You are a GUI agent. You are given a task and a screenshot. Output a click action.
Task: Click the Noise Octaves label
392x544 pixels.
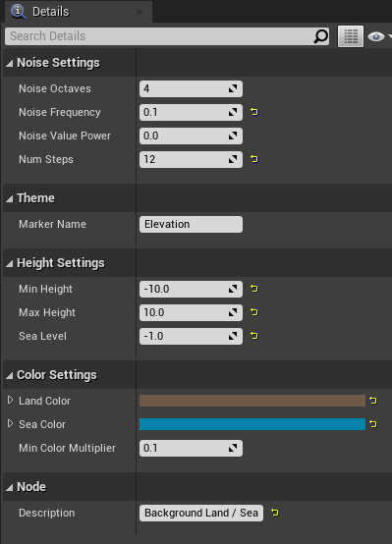click(55, 88)
